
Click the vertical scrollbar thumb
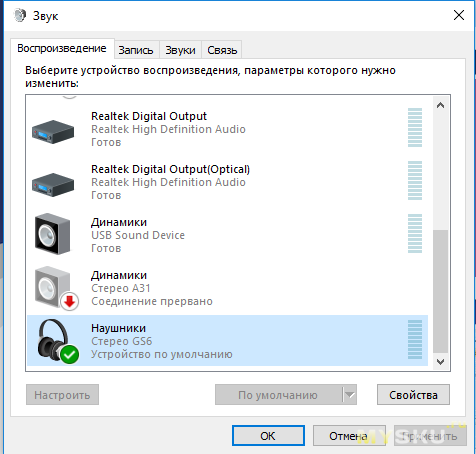(440, 291)
